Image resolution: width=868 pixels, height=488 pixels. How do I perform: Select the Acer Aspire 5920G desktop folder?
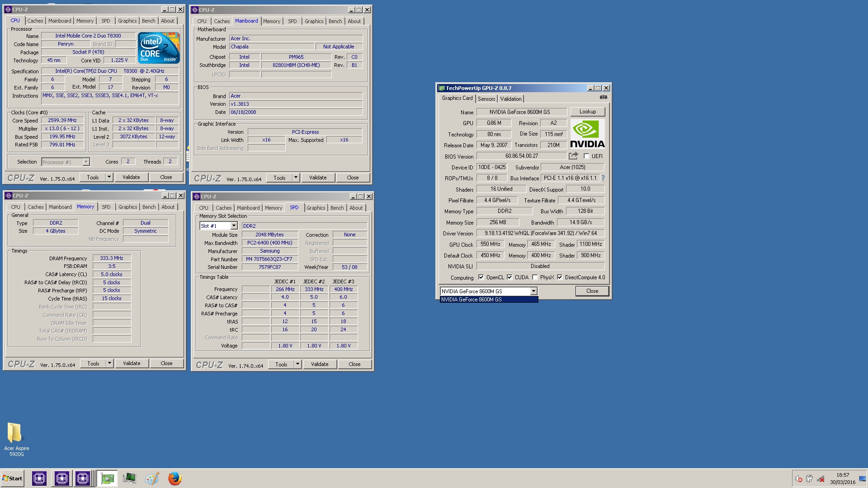point(16,439)
